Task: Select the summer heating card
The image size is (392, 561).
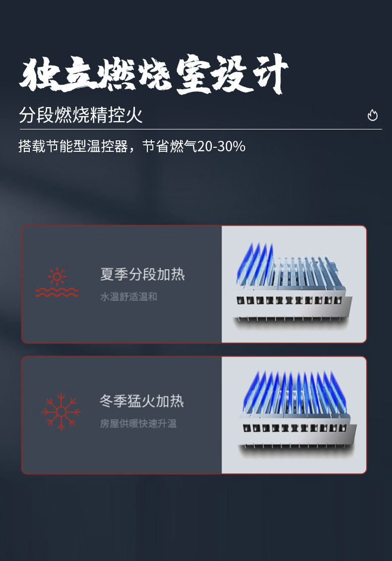Action: coord(194,284)
